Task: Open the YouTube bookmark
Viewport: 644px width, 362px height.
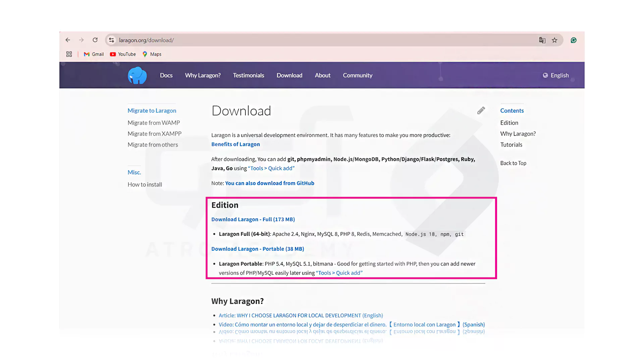Action: tap(123, 54)
